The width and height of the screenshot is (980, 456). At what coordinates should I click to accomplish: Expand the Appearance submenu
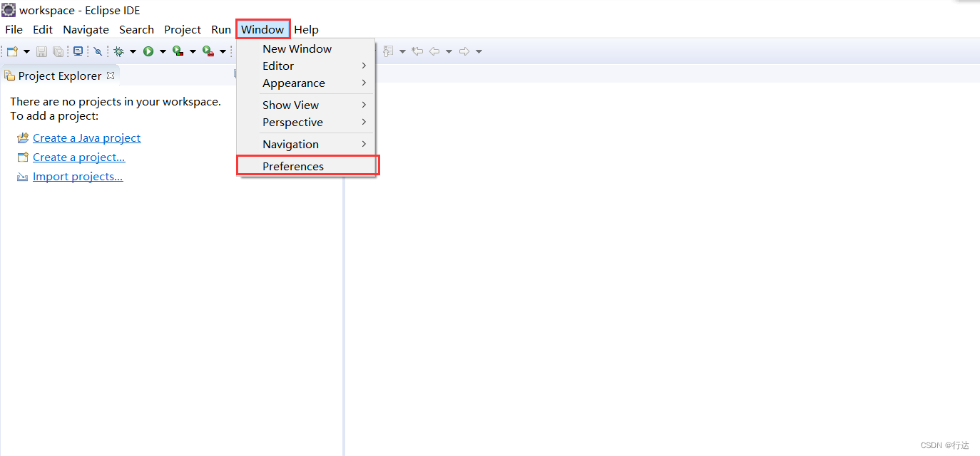pos(306,83)
